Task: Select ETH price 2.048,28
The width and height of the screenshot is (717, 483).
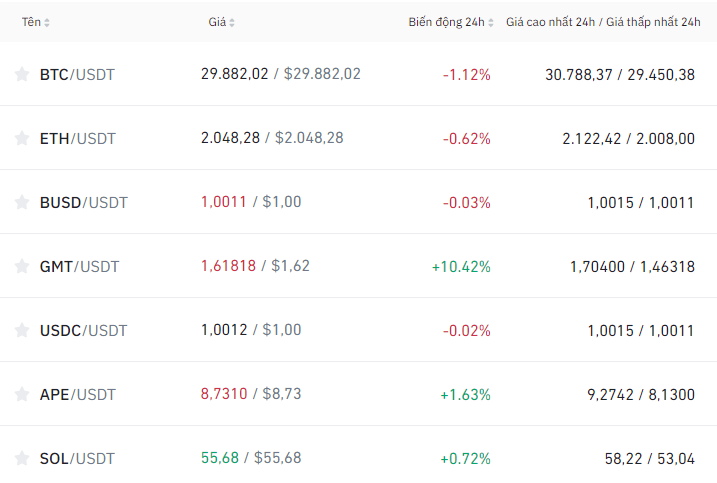Action: point(230,138)
